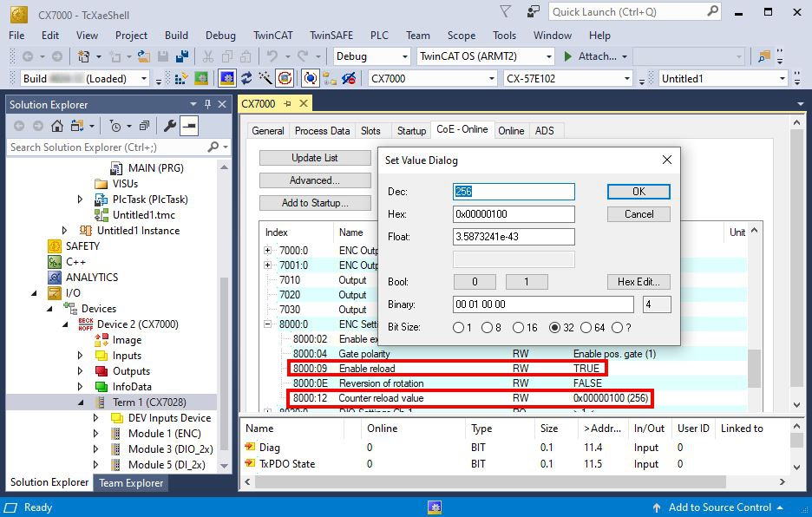Viewport: 812px width, 517px height.
Task: Click the Find in Files toolbar icon
Action: click(763, 56)
